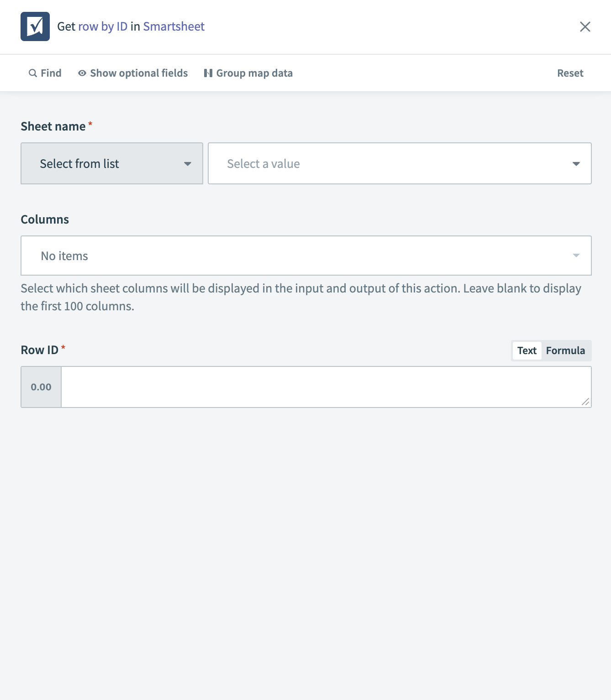Open the Smartsheet link in the title
Viewport: 611px width, 700px height.
point(174,26)
